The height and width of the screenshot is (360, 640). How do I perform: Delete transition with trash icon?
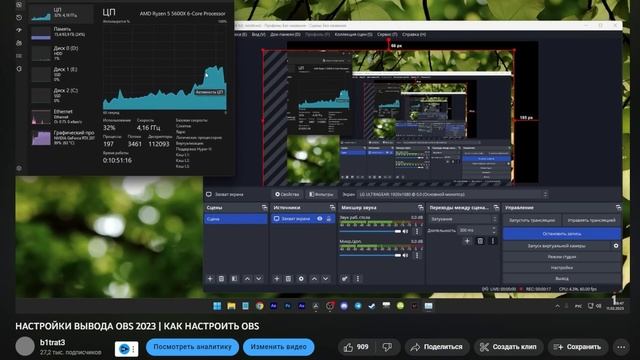point(480,241)
